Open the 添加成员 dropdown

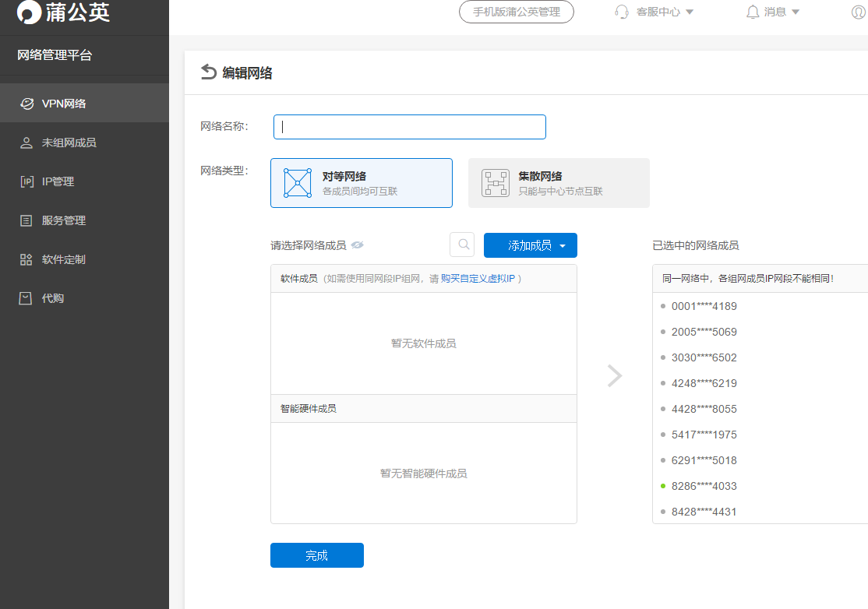[531, 245]
